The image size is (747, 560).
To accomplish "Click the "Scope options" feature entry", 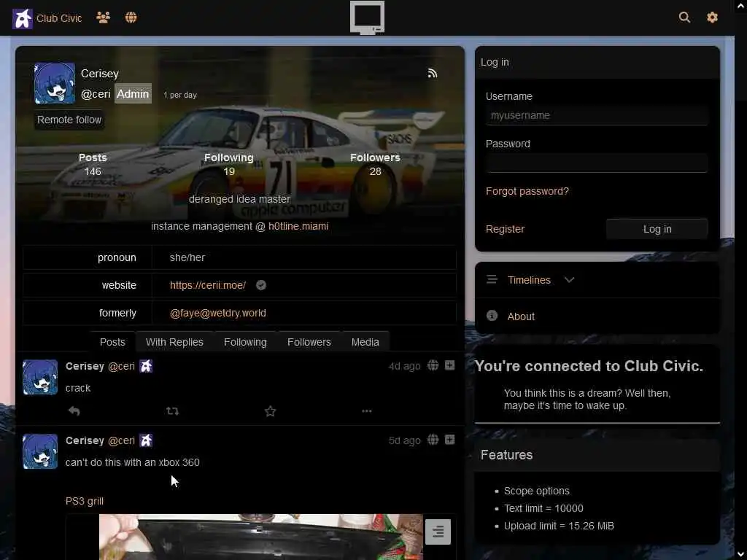I will [536, 491].
